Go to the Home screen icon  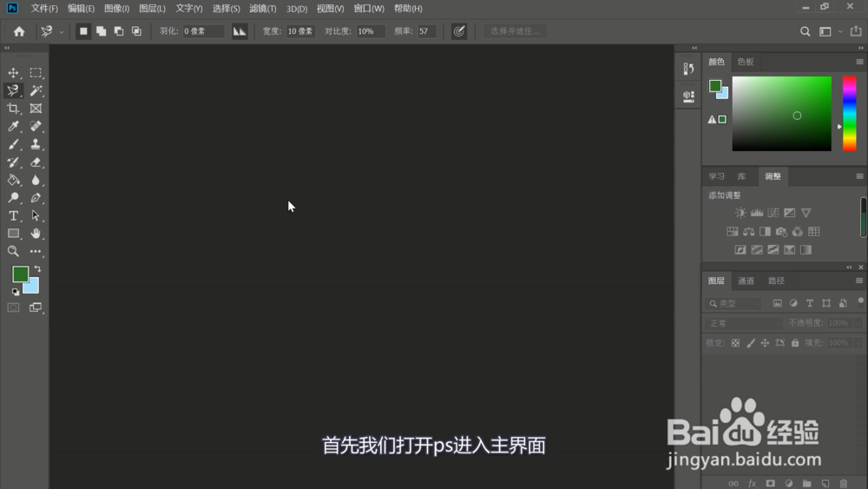[19, 31]
